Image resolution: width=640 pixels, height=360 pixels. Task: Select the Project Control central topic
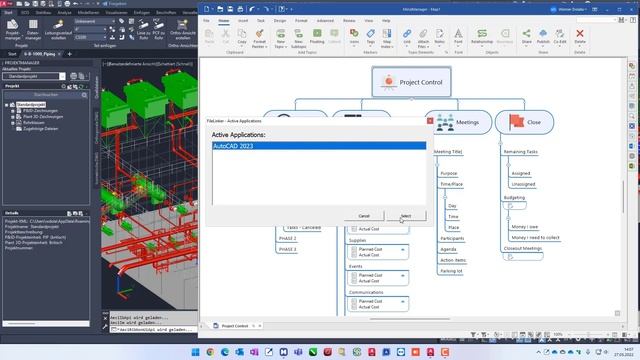[x=411, y=82]
